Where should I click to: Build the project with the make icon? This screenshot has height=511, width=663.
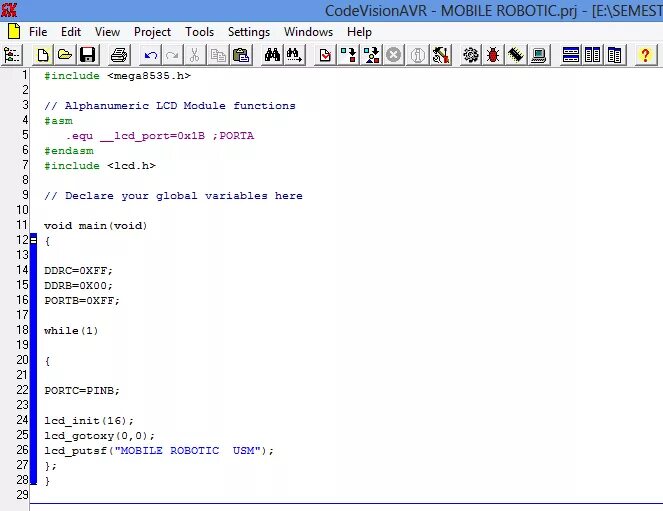click(371, 55)
